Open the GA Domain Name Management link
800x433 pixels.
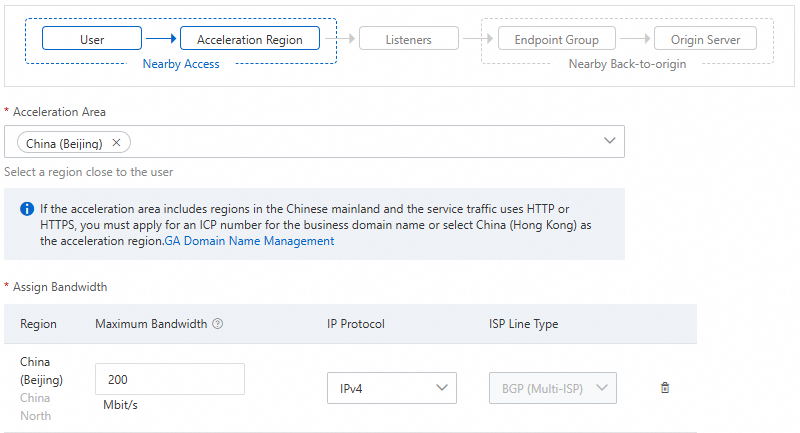tap(249, 241)
